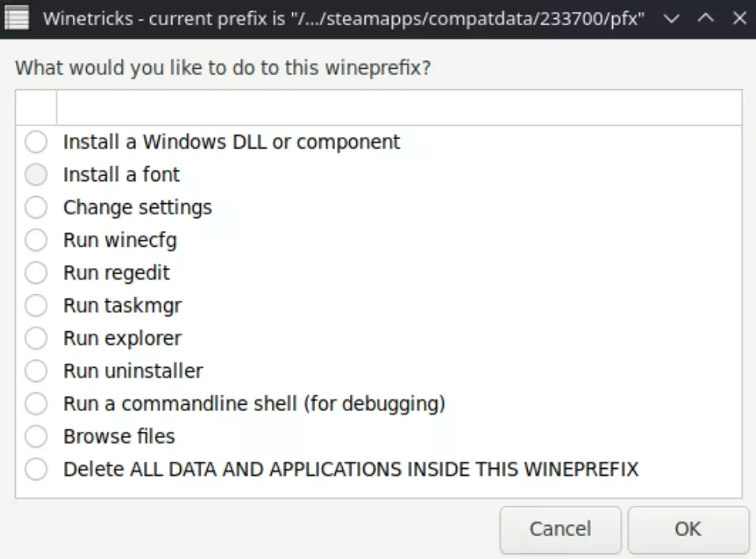The width and height of the screenshot is (756, 559).
Task: Choose the Browse files radio option
Action: coord(36,436)
